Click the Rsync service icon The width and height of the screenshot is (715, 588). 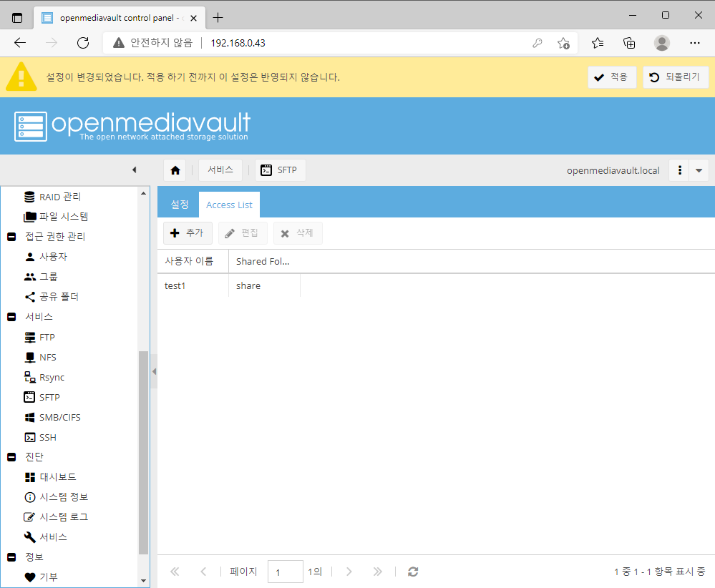click(29, 377)
